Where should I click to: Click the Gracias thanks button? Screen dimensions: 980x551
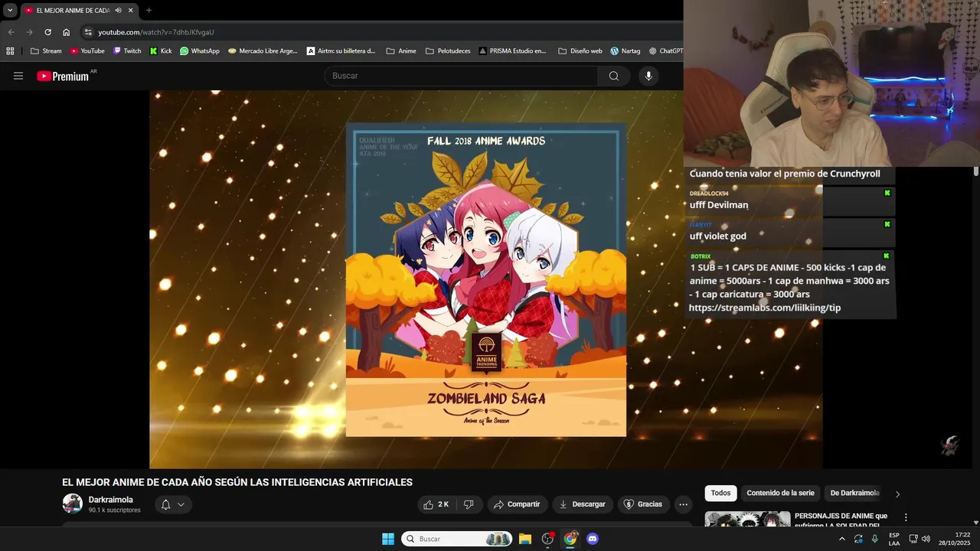point(643,504)
